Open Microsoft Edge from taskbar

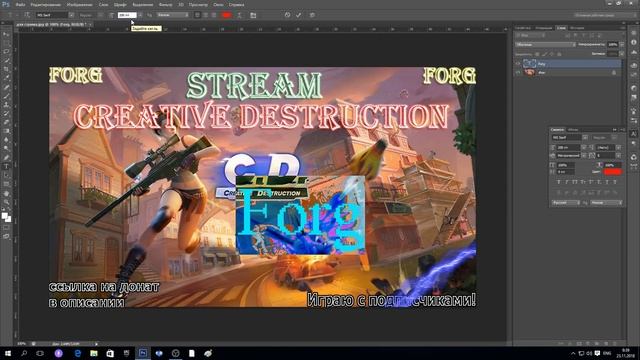pyautogui.click(x=78, y=353)
